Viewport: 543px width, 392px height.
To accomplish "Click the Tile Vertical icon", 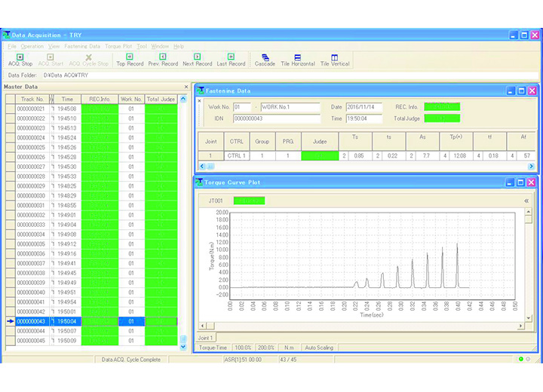I will pyautogui.click(x=335, y=60).
